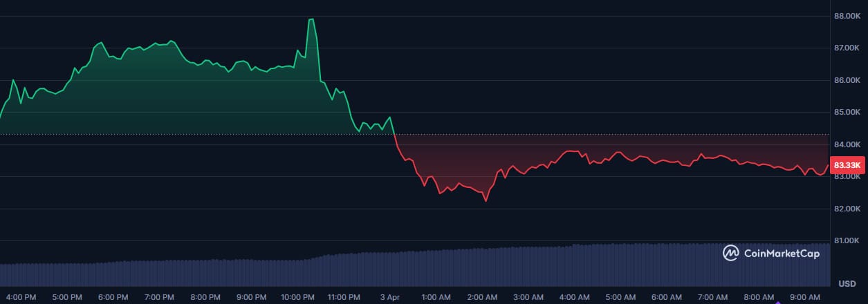Click the 88.00K price axis label
This screenshot has height=304, width=868.
click(x=847, y=16)
